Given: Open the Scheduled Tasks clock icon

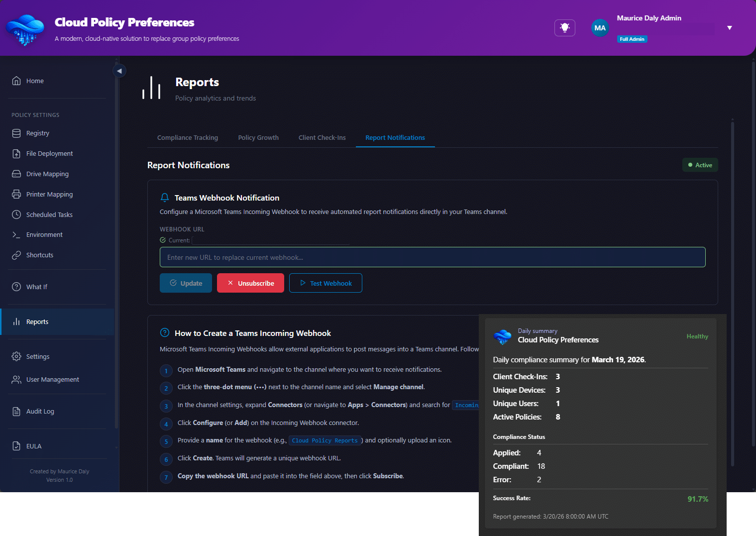Looking at the screenshot, I should pyautogui.click(x=16, y=215).
